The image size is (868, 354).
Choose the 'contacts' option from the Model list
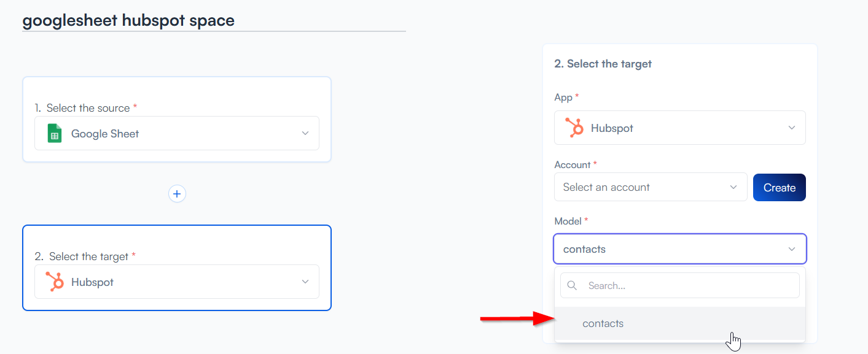click(x=603, y=324)
